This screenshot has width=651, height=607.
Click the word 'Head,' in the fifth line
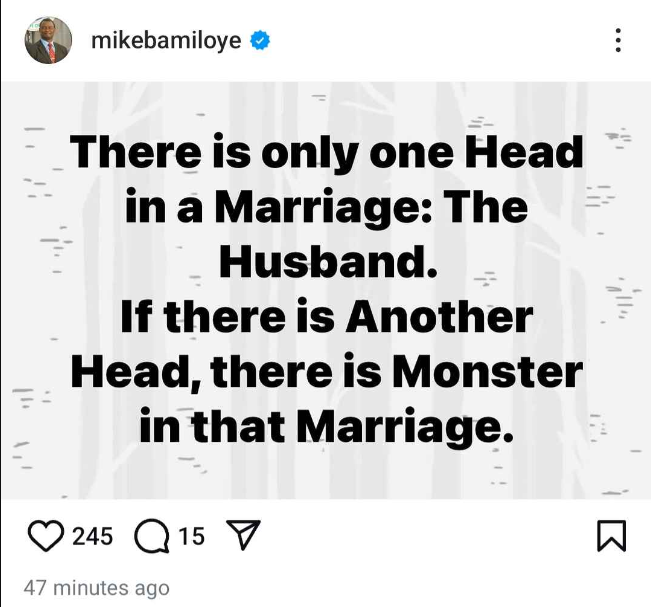137,373
